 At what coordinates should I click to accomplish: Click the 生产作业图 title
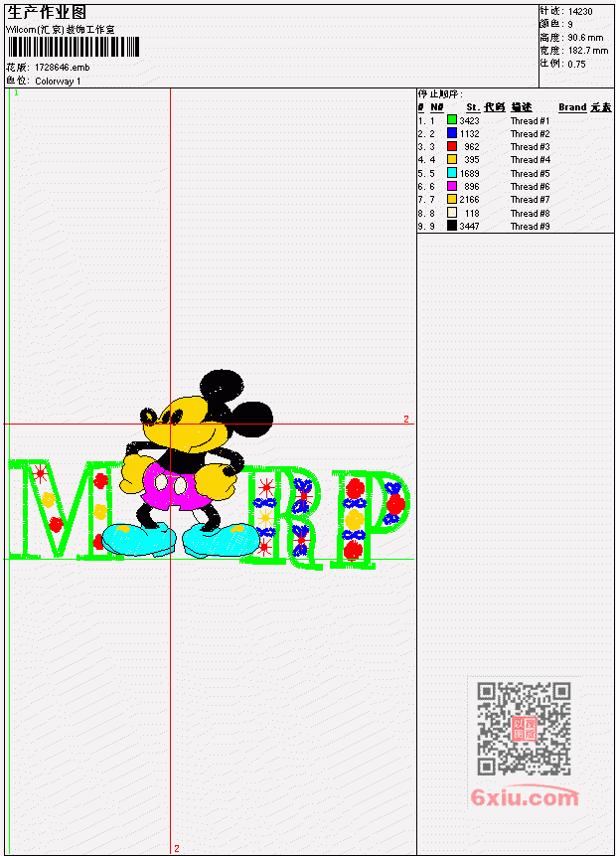[47, 12]
